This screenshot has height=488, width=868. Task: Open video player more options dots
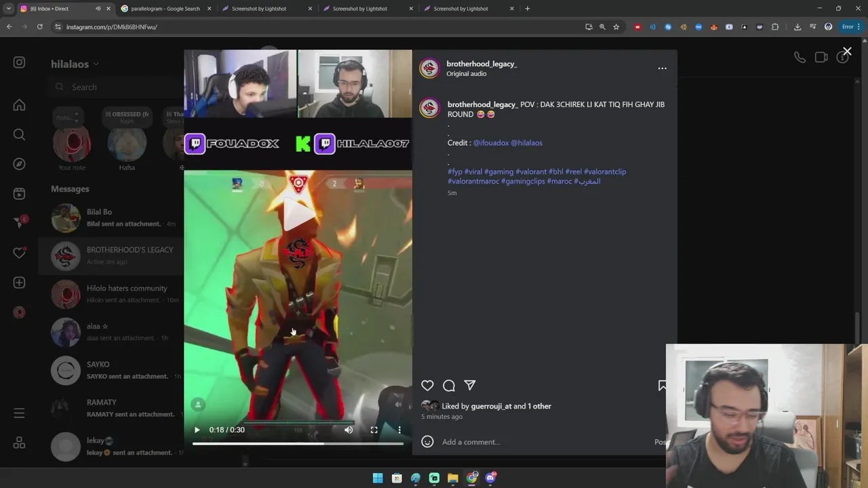click(399, 430)
